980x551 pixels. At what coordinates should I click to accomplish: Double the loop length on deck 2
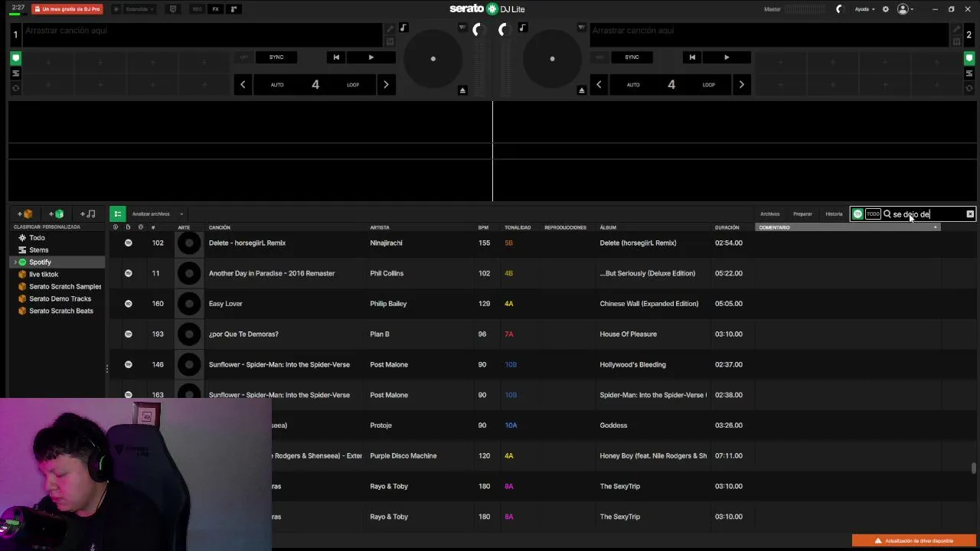[741, 84]
